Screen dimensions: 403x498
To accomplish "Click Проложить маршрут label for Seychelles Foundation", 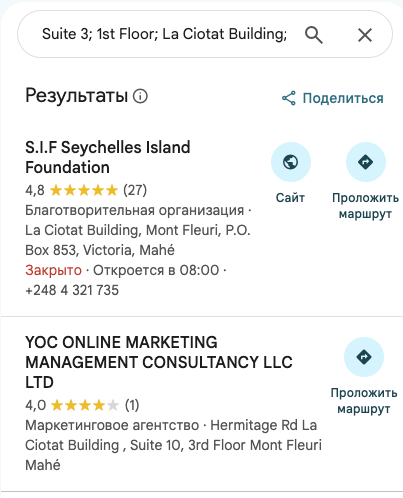I will pyautogui.click(x=365, y=206).
